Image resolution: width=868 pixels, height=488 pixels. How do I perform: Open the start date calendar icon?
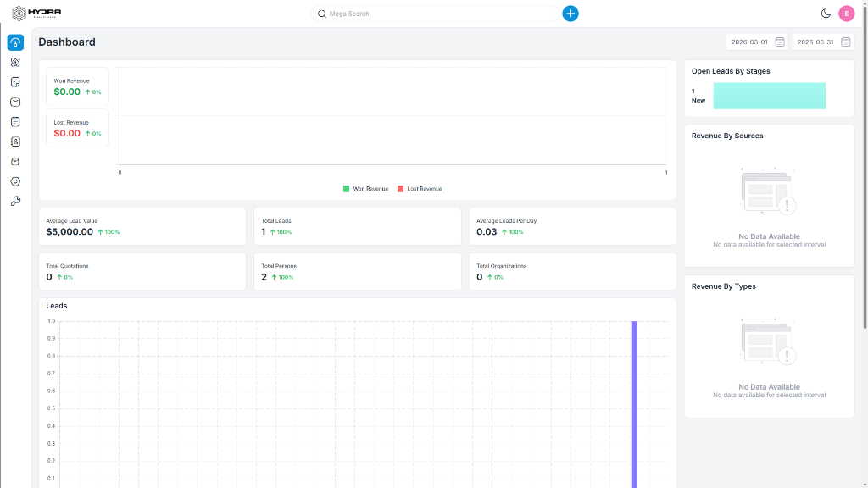click(780, 42)
